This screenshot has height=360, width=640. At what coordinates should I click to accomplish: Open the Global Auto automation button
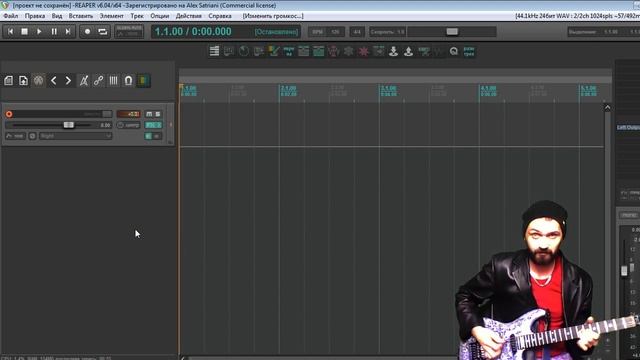coord(129,31)
